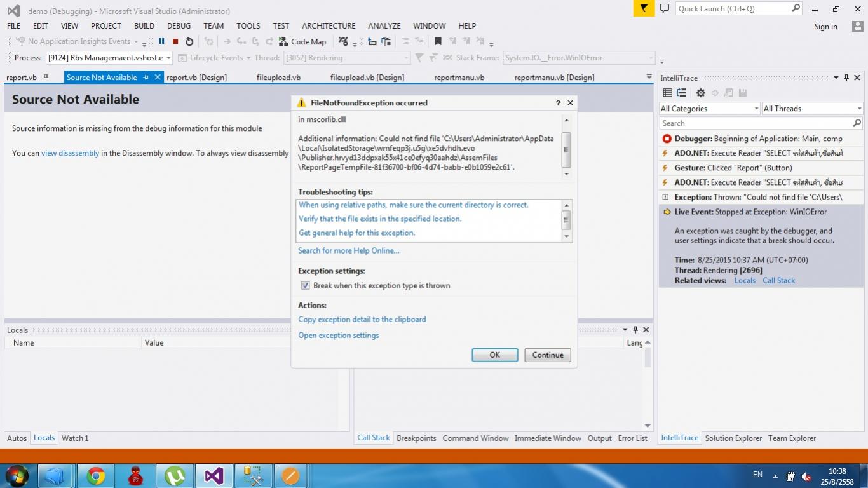Screen dimensions: 868x488
Task: Open uTorrent from taskbar
Action: [175, 475]
